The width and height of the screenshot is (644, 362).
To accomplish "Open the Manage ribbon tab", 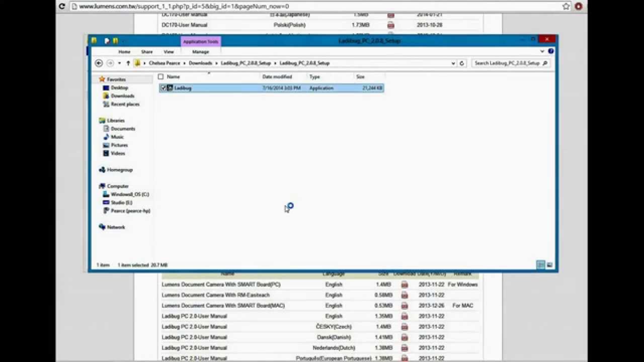I will (x=200, y=52).
